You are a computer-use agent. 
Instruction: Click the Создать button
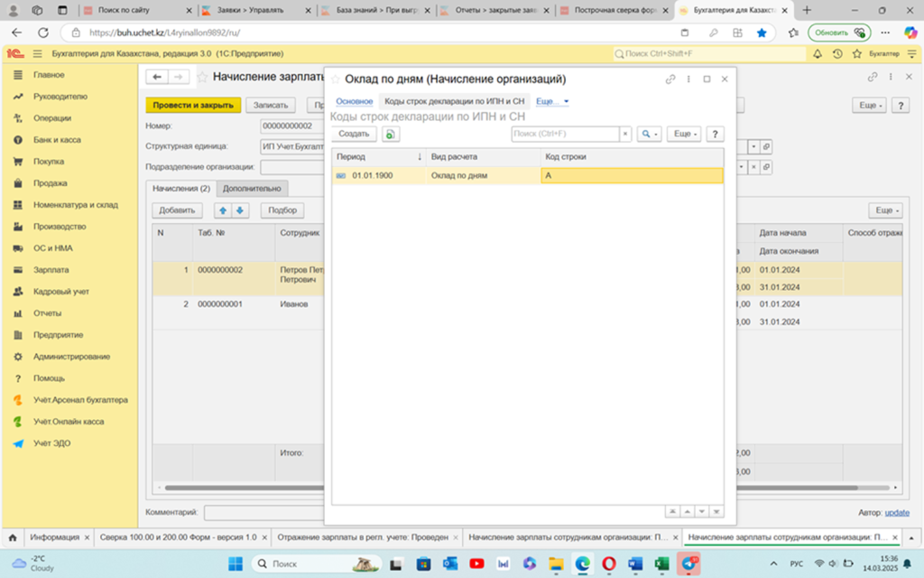pyautogui.click(x=354, y=134)
